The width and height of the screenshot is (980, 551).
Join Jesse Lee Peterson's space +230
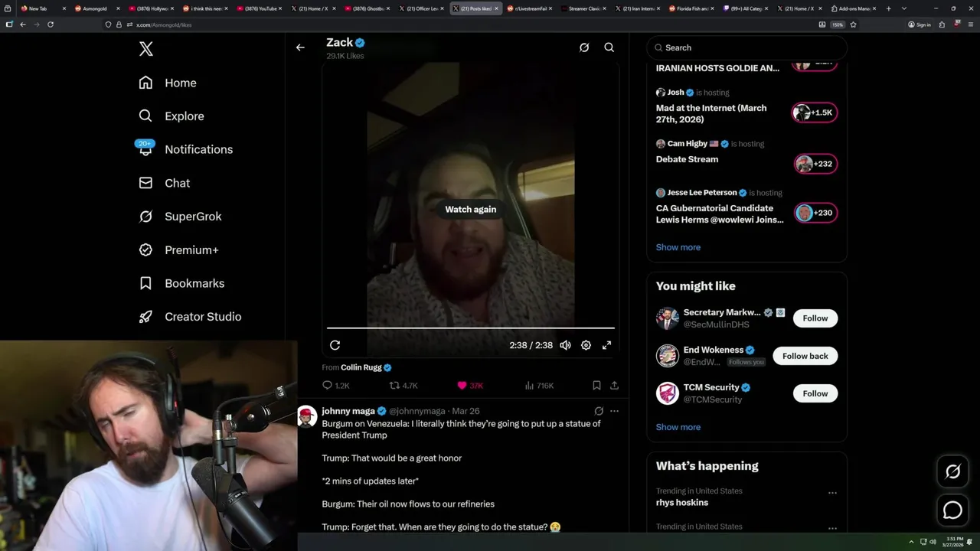[x=815, y=213]
